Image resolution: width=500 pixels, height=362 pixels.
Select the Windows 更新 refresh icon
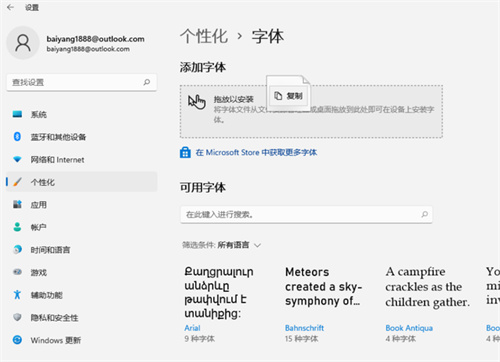(17, 340)
